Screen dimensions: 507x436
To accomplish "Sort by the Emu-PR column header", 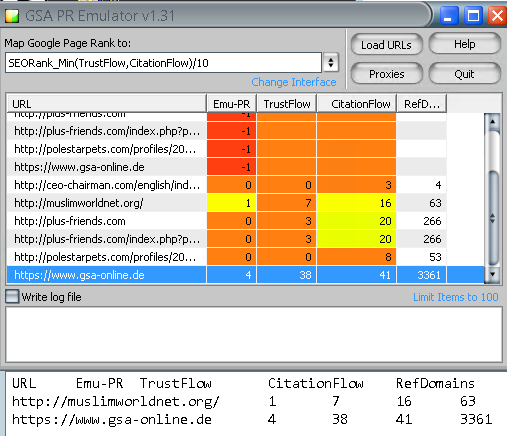I will tap(232, 104).
